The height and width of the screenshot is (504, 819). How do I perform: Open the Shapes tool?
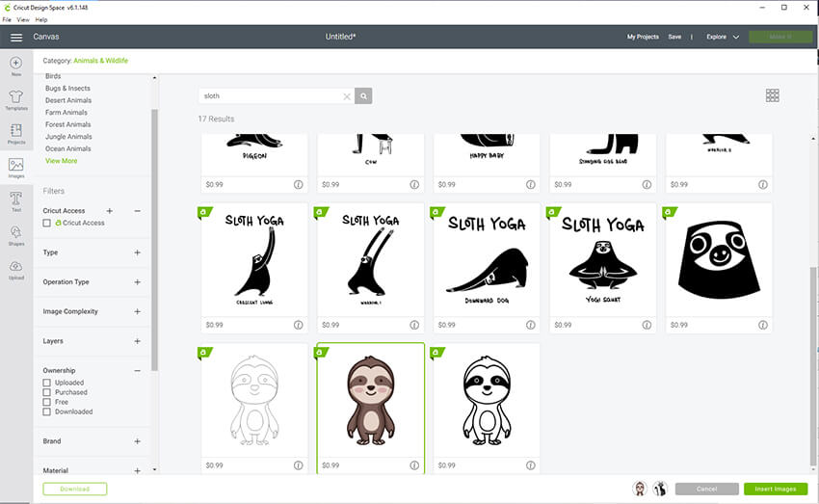(x=16, y=235)
